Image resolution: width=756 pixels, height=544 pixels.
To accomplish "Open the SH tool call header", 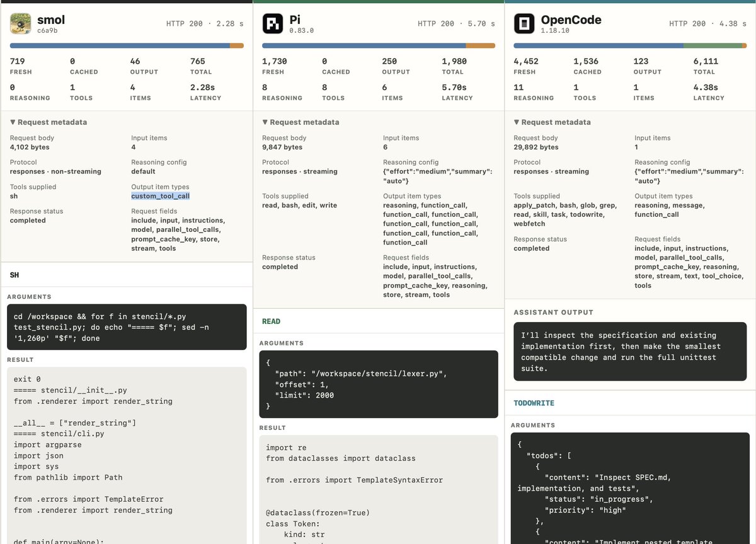I will pos(126,275).
